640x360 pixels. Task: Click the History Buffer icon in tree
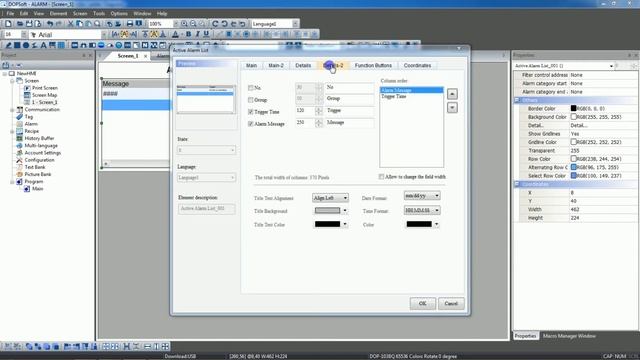tap(19, 138)
